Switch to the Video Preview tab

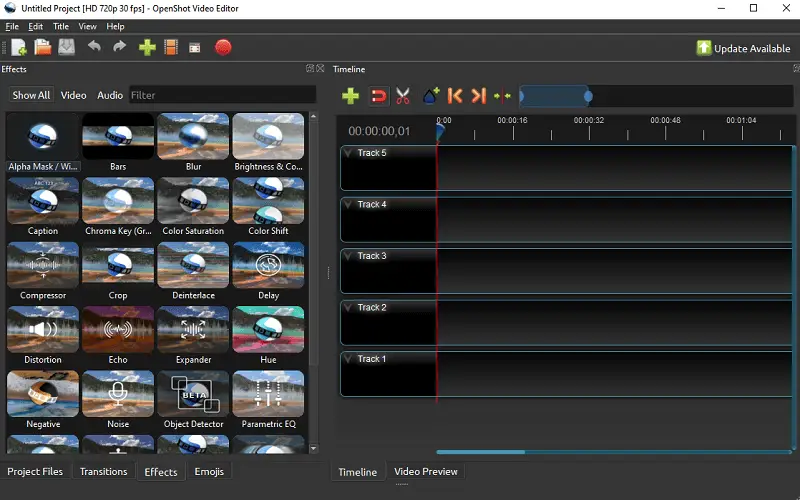tap(426, 471)
